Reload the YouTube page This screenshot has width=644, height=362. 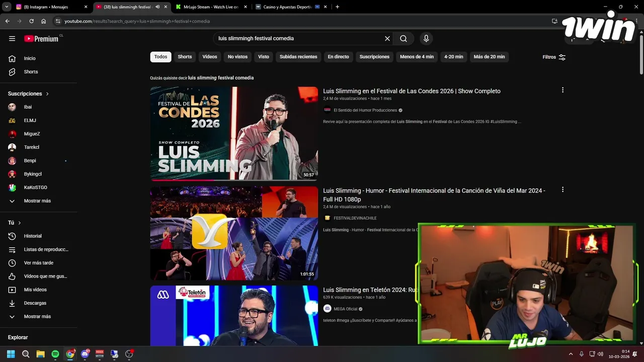(x=31, y=21)
